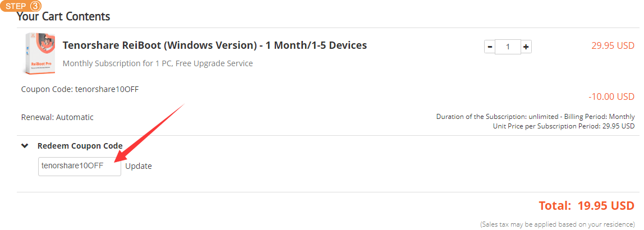The height and width of the screenshot is (230, 644).
Task: Increase quantity with the plus button
Action: 526,47
